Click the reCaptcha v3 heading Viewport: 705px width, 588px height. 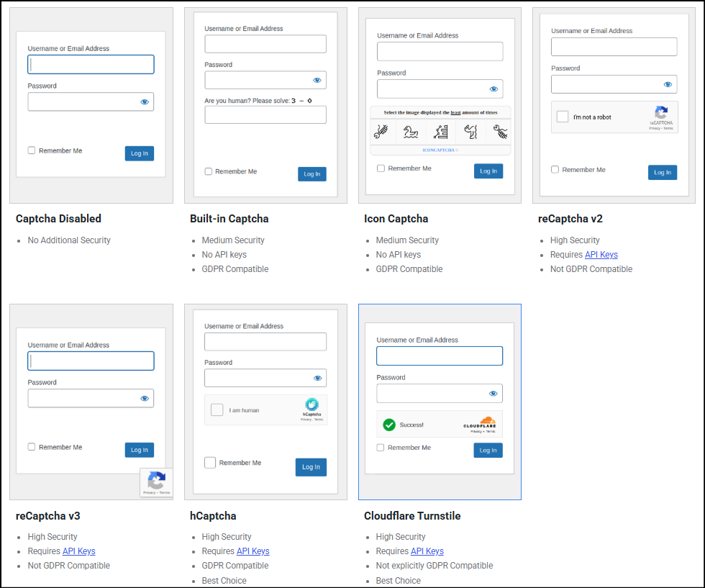(47, 515)
